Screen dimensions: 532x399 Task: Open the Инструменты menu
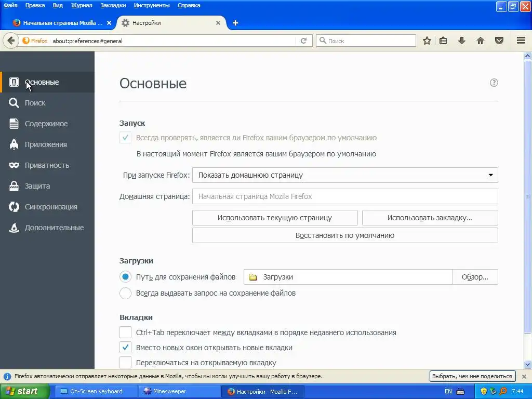tap(152, 5)
